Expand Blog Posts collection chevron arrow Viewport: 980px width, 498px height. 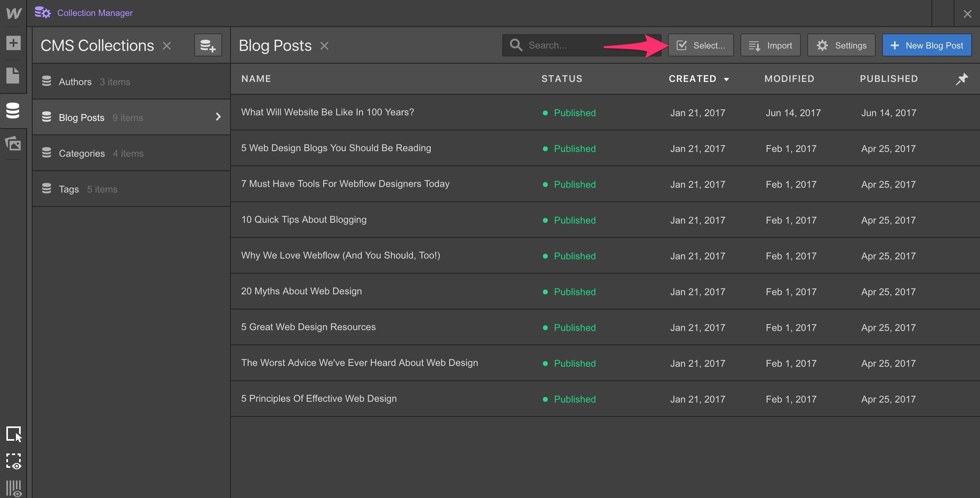[218, 117]
